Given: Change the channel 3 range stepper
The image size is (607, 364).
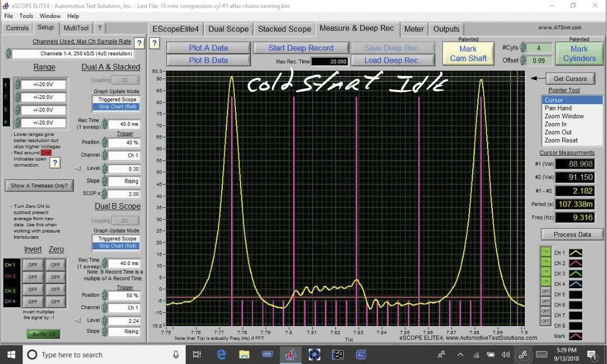Looking at the screenshot, I should (x=17, y=109).
